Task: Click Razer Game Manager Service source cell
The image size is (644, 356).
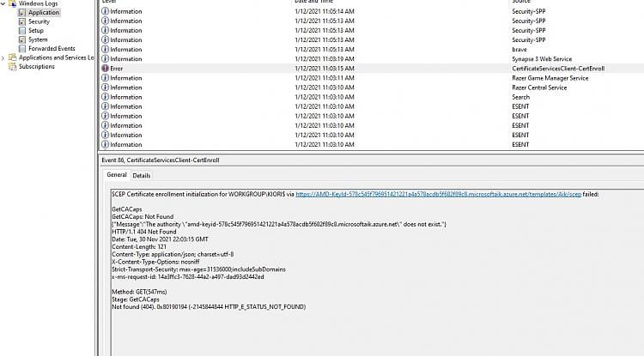Action: pyautogui.click(x=550, y=78)
